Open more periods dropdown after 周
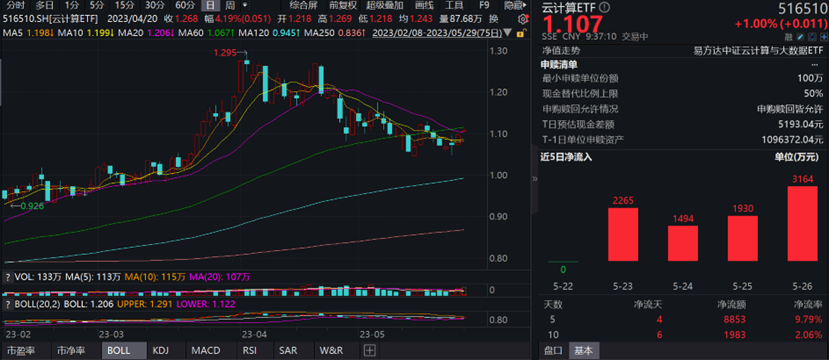829x360 pixels. pos(245,6)
